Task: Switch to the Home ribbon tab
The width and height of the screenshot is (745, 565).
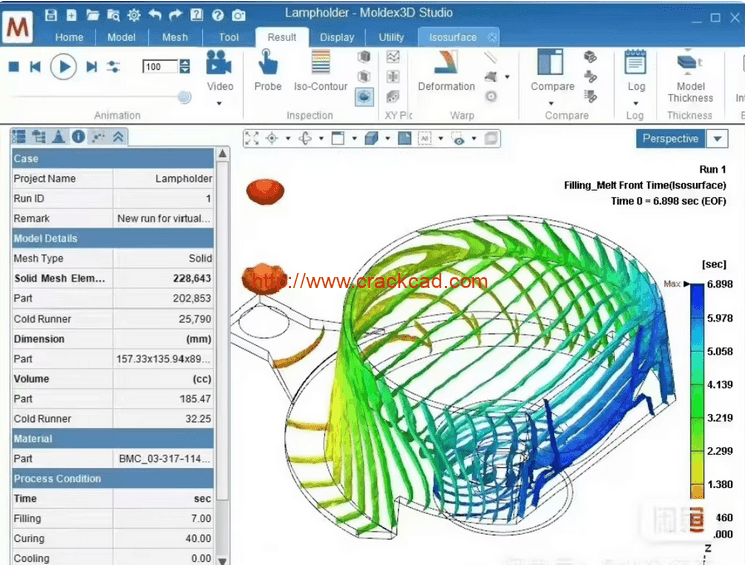Action: tap(69, 38)
